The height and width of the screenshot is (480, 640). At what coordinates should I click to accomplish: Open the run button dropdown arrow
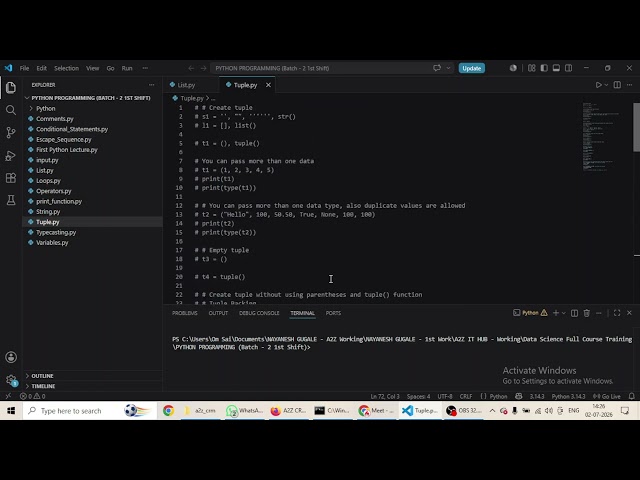[607, 85]
